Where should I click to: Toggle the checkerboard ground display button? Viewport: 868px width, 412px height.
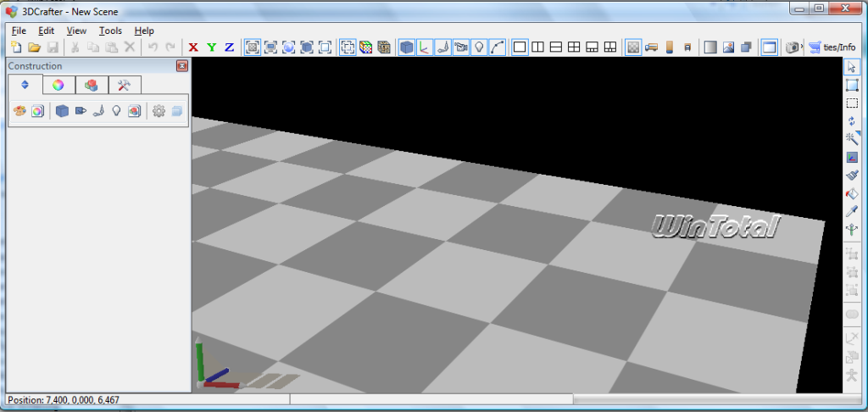click(x=632, y=47)
